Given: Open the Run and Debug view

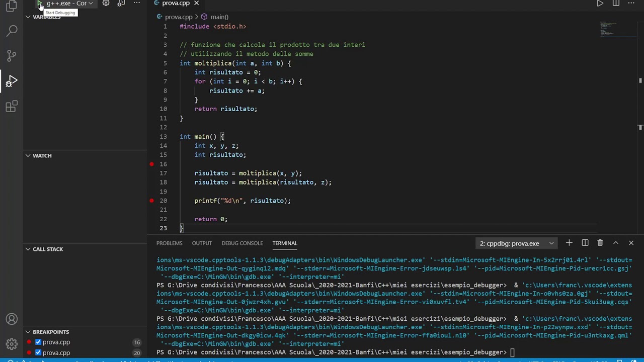Looking at the screenshot, I should [12, 81].
